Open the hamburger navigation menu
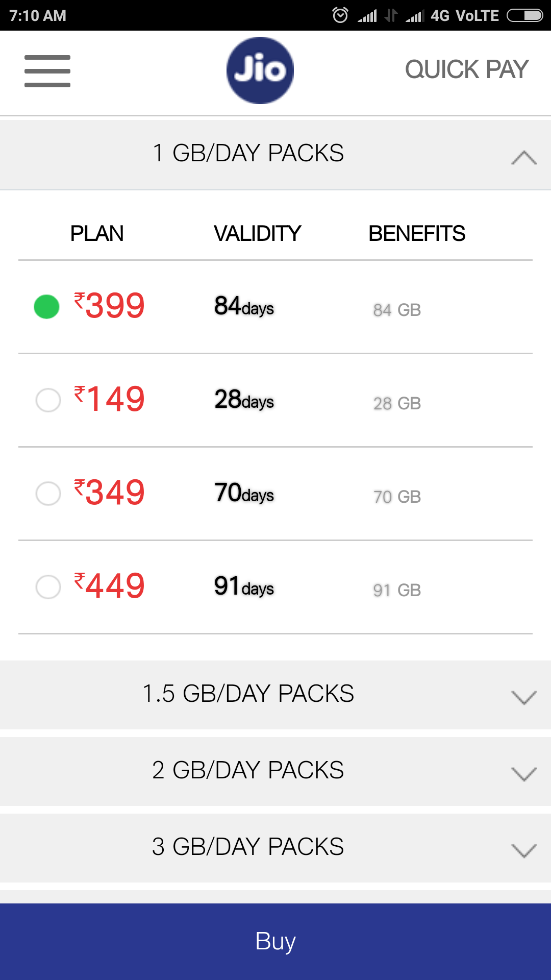Screen dimensions: 551x980 [x=47, y=71]
